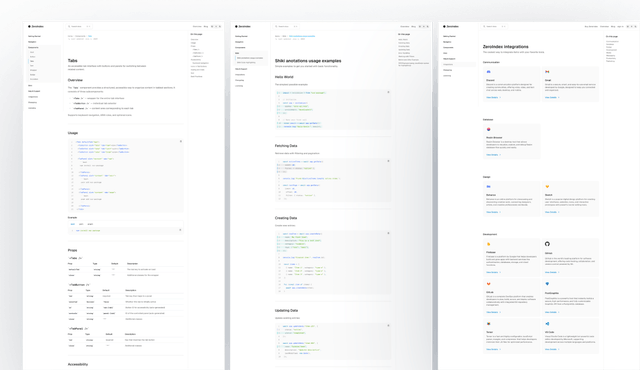Select the highlighted Tabs item in sidebar

pyautogui.click(x=32, y=61)
